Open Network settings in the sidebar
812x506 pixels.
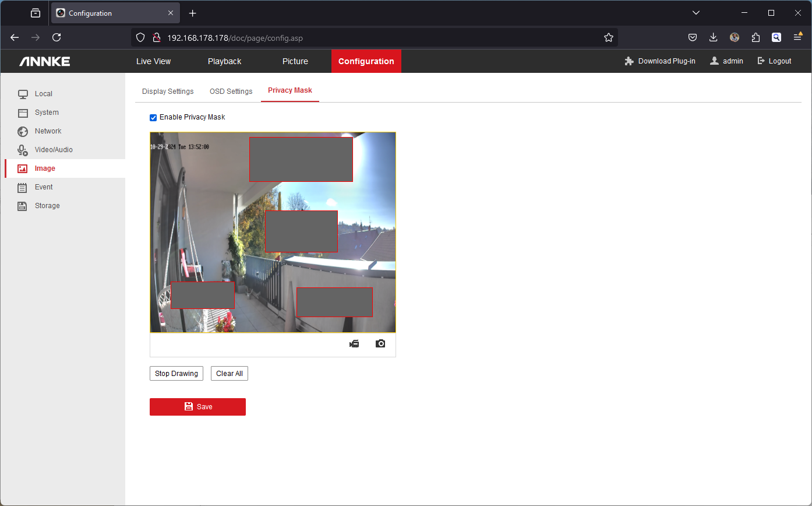pos(48,131)
